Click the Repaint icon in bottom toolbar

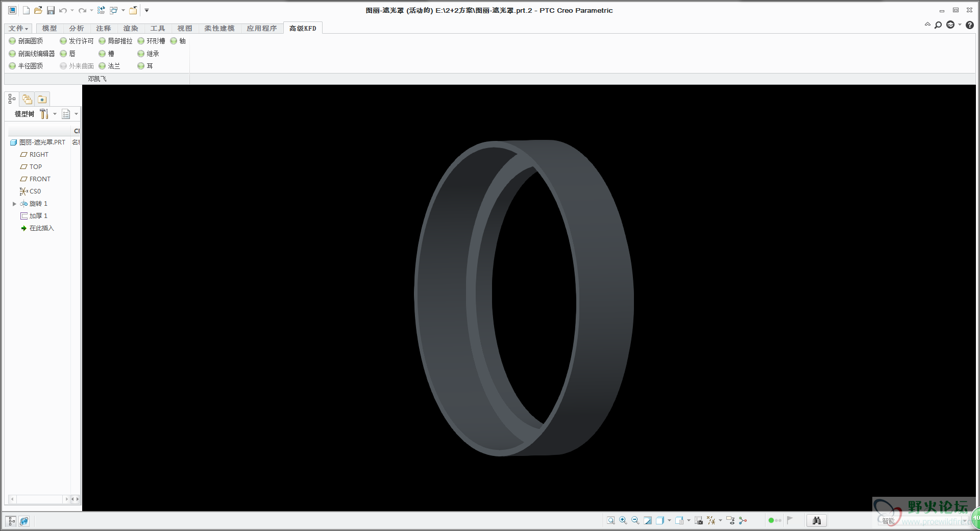tap(647, 520)
